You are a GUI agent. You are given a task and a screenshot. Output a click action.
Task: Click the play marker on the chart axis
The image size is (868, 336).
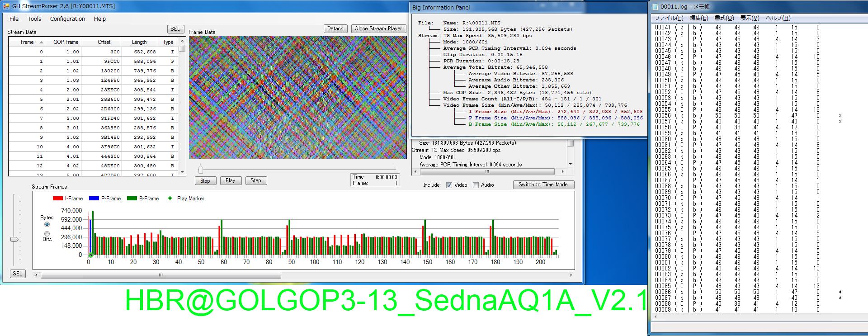click(x=90, y=256)
